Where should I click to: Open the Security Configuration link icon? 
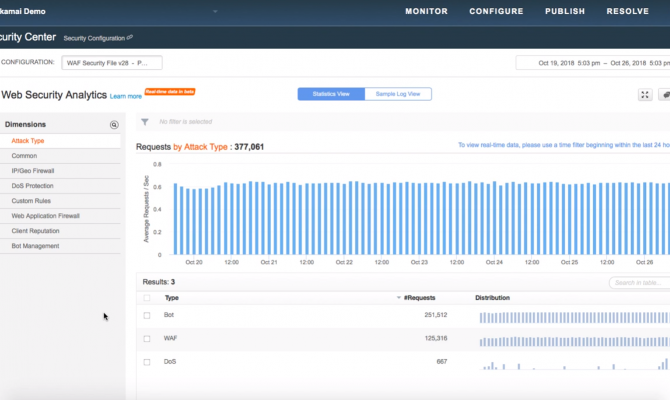129,37
